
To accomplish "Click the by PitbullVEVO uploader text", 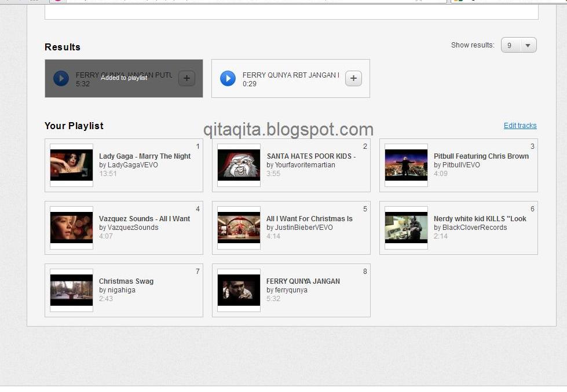I will pos(457,165).
